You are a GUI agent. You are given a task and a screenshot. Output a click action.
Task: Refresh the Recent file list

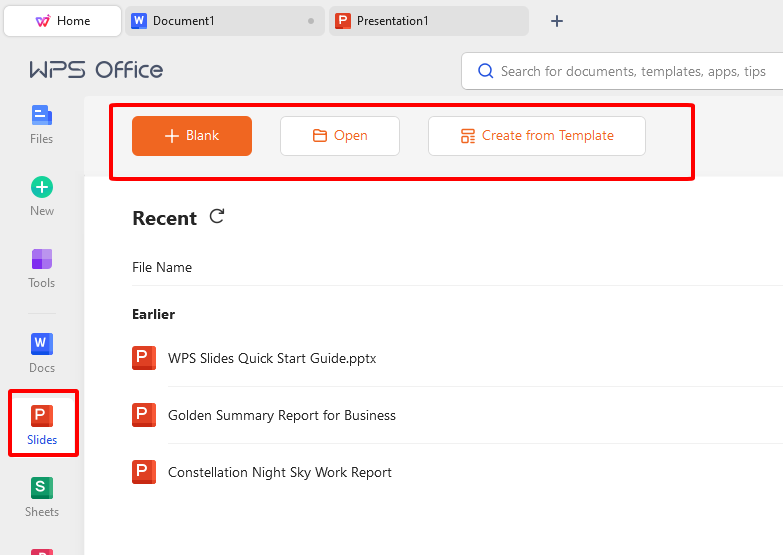(x=217, y=216)
